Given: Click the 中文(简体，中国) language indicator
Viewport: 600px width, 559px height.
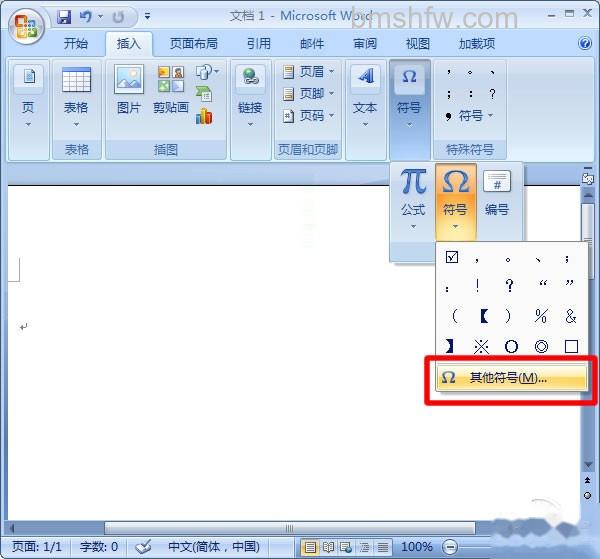Looking at the screenshot, I should [x=214, y=547].
